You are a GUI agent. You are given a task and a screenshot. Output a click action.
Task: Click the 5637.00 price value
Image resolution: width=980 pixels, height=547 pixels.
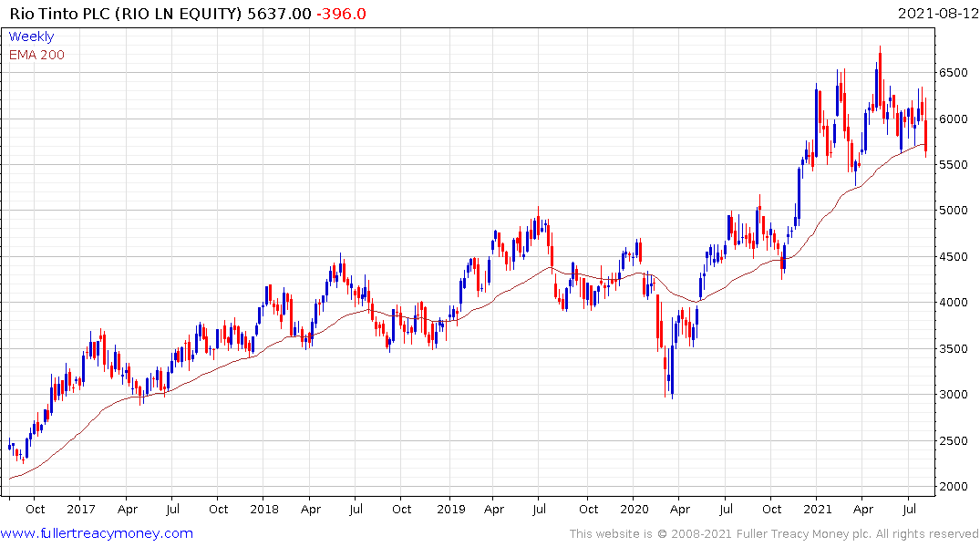[x=279, y=14]
